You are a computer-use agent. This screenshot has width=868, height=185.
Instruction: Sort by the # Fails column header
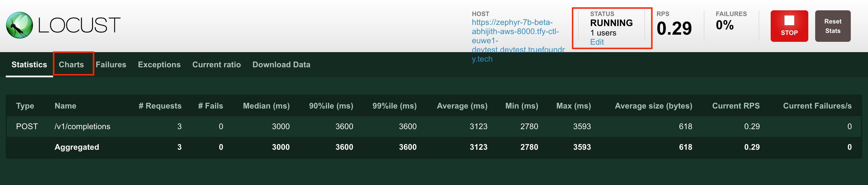(x=211, y=106)
